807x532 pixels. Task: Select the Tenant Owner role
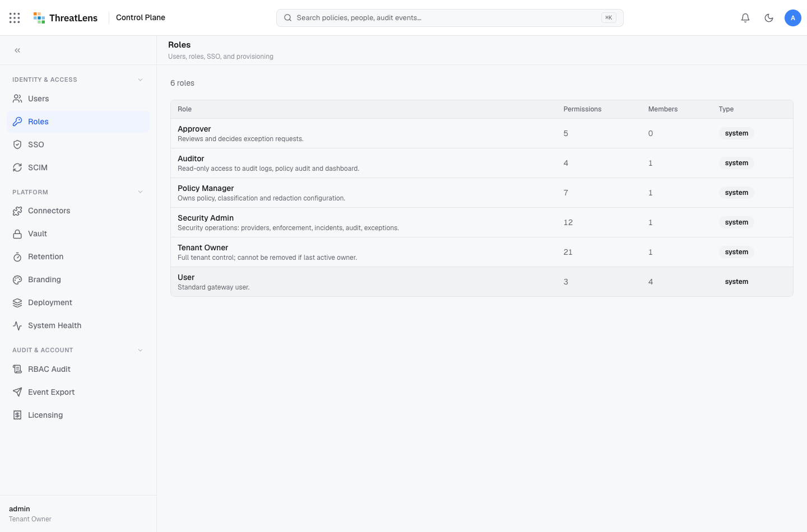482,252
